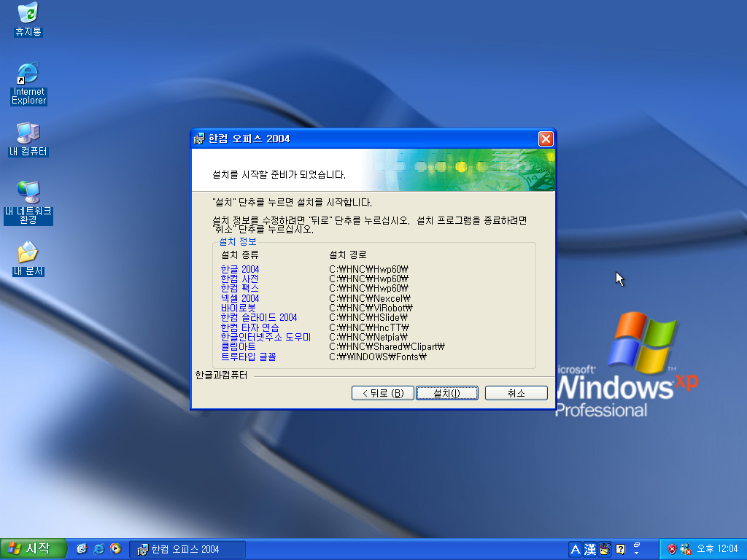Click the 한컴 오피스 2004 taskbar button

coord(187,549)
